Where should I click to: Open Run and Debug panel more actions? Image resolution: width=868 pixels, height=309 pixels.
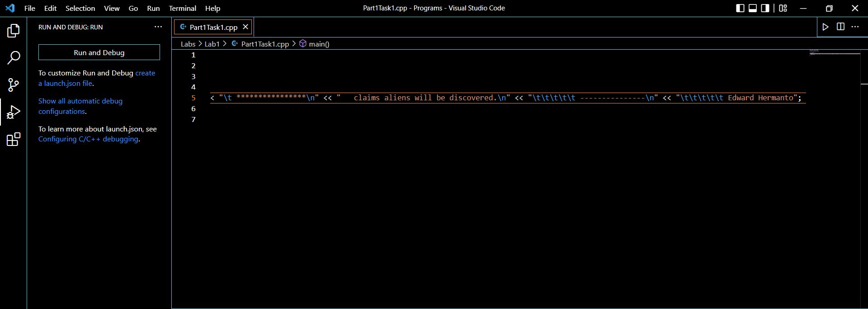(158, 27)
